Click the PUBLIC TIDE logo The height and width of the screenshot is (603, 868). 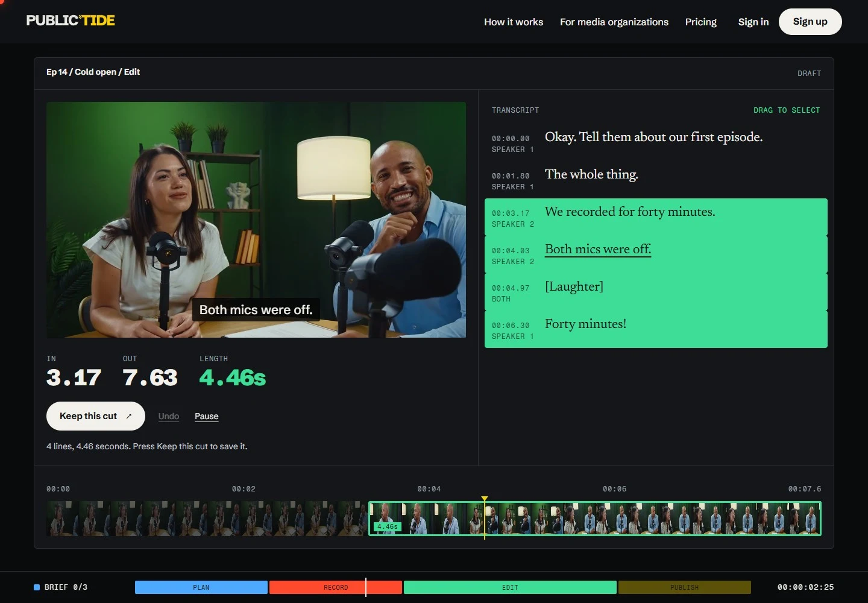[x=71, y=21]
